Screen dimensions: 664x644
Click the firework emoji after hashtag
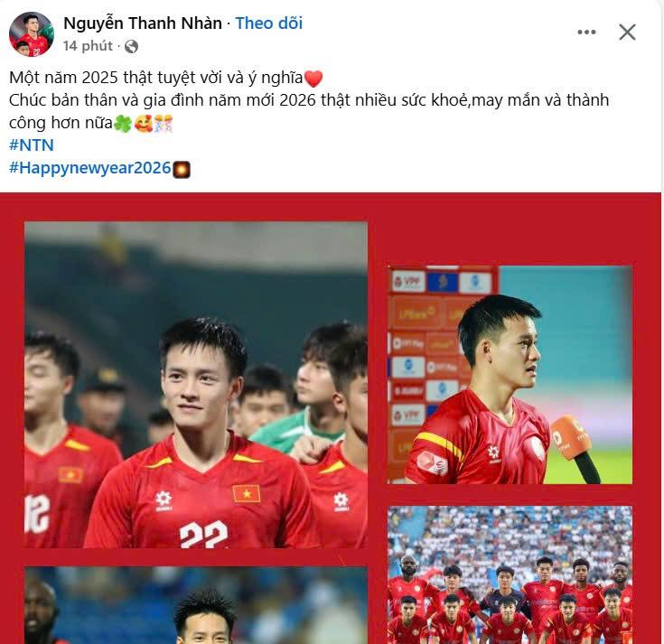coord(182,169)
